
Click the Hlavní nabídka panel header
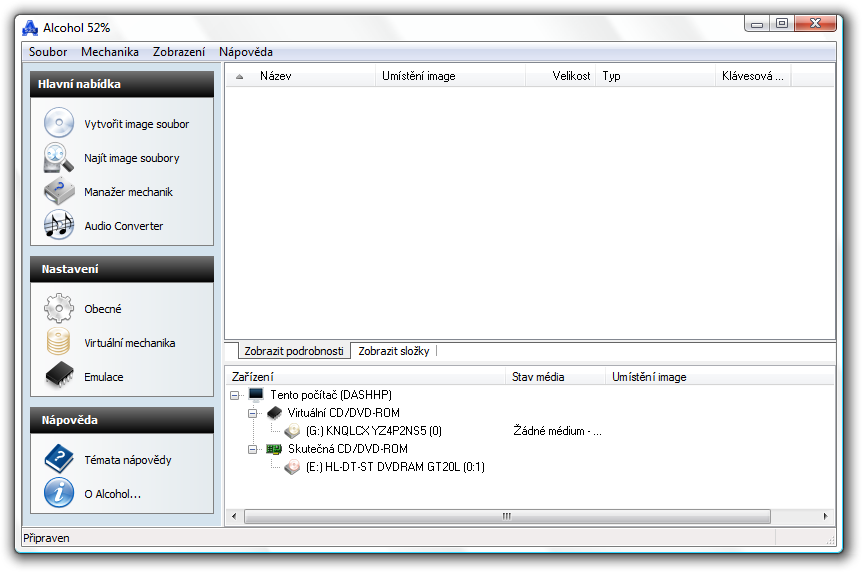tap(121, 84)
